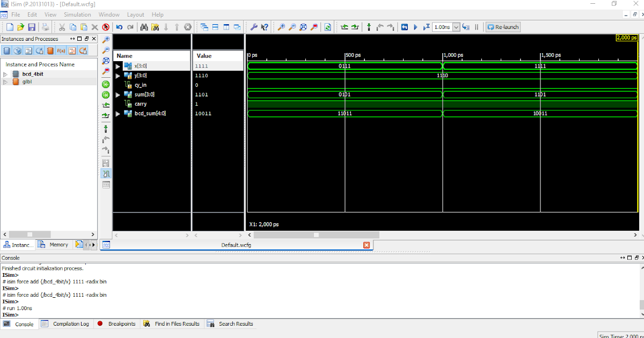Click the Go to Time 0 green icon
The image size is (644, 338).
pos(106,83)
